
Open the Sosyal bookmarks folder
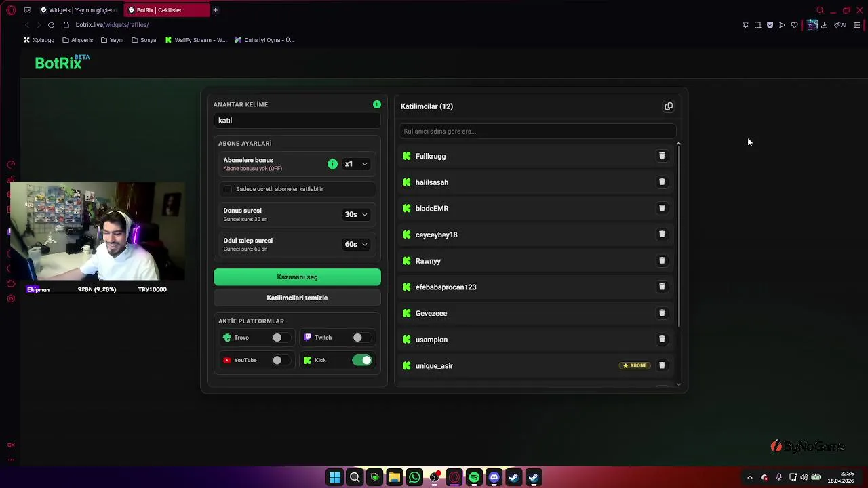(144, 40)
